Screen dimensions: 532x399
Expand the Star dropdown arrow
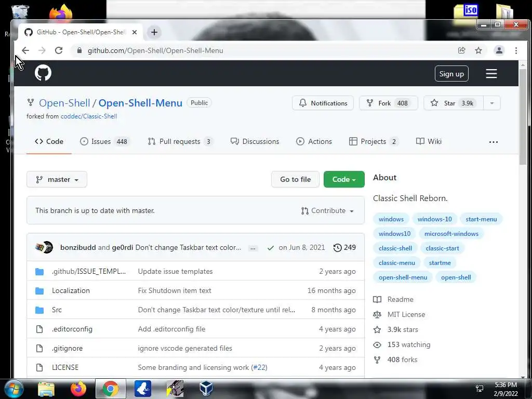point(492,103)
